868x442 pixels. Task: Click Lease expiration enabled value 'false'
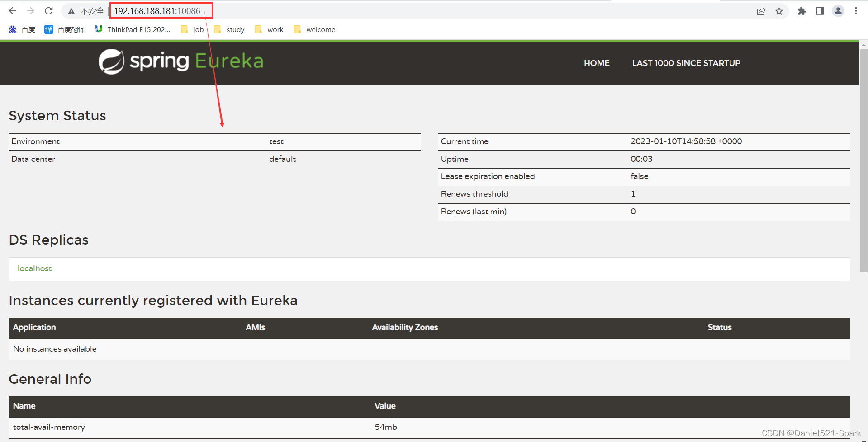click(x=639, y=176)
